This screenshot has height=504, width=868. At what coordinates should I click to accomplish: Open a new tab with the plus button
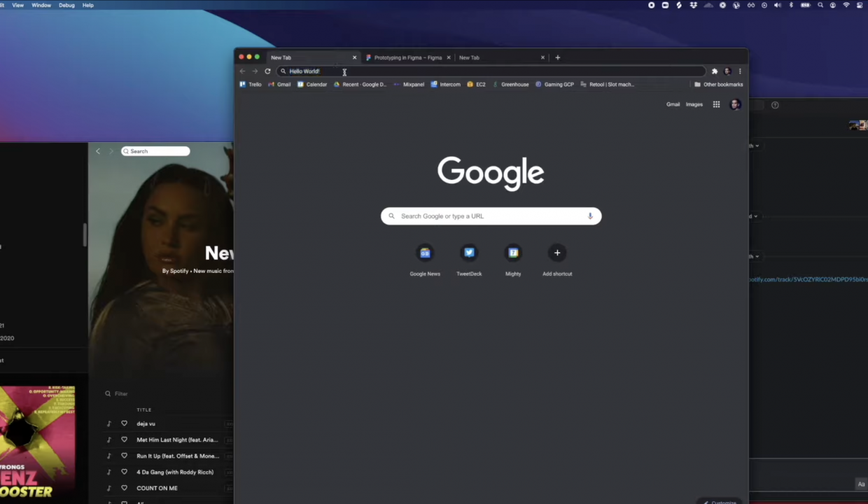coord(557,57)
